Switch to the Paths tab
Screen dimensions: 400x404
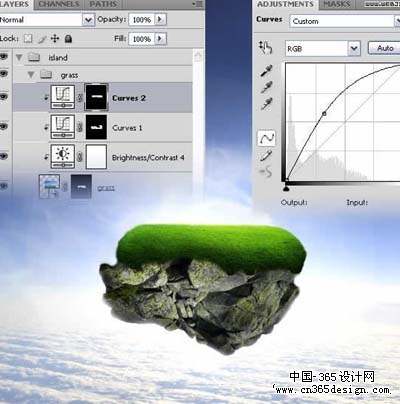point(103,4)
